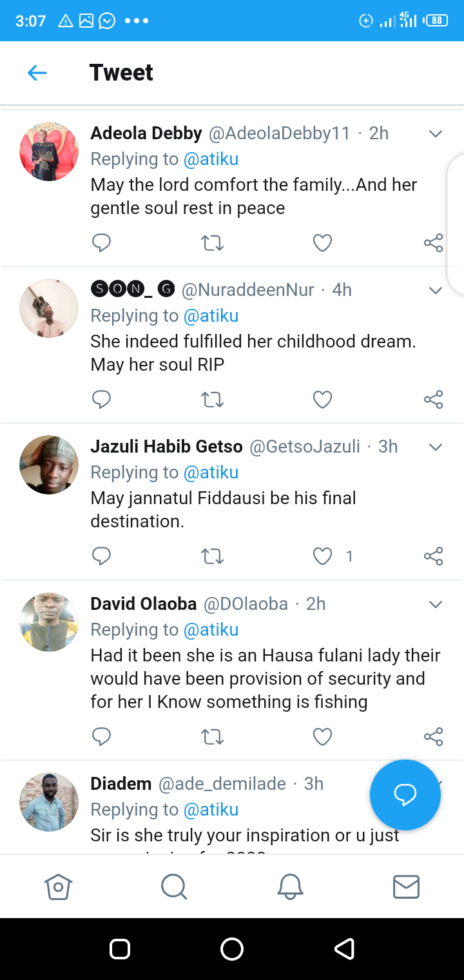Open the Notifications bell tab
Viewport: 464px width, 980px height.
[290, 887]
